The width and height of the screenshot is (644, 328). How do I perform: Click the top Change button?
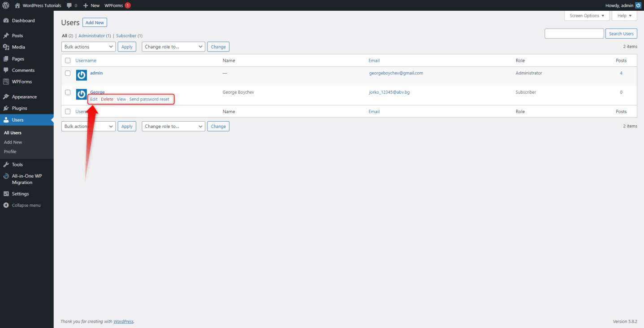[218, 47]
